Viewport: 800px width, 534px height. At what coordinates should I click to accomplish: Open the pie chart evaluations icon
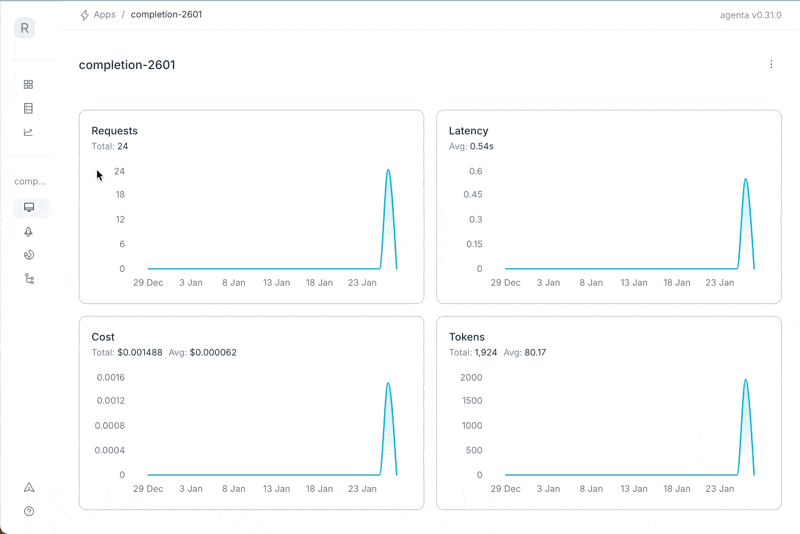[29, 255]
